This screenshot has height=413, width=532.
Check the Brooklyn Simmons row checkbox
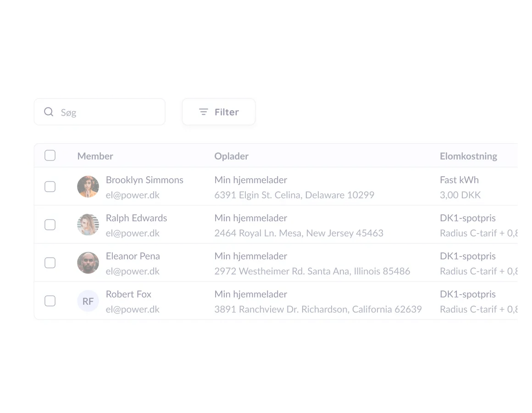[50, 187]
